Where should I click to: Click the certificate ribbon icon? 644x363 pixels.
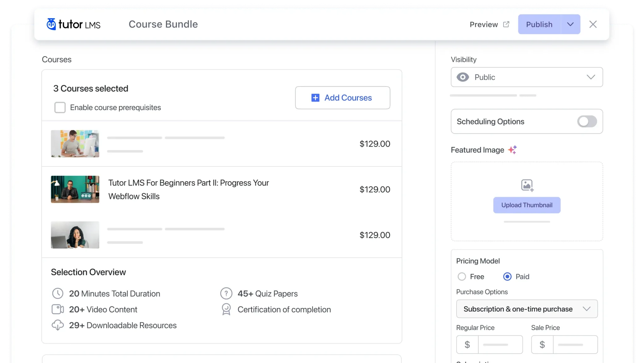[226, 309]
